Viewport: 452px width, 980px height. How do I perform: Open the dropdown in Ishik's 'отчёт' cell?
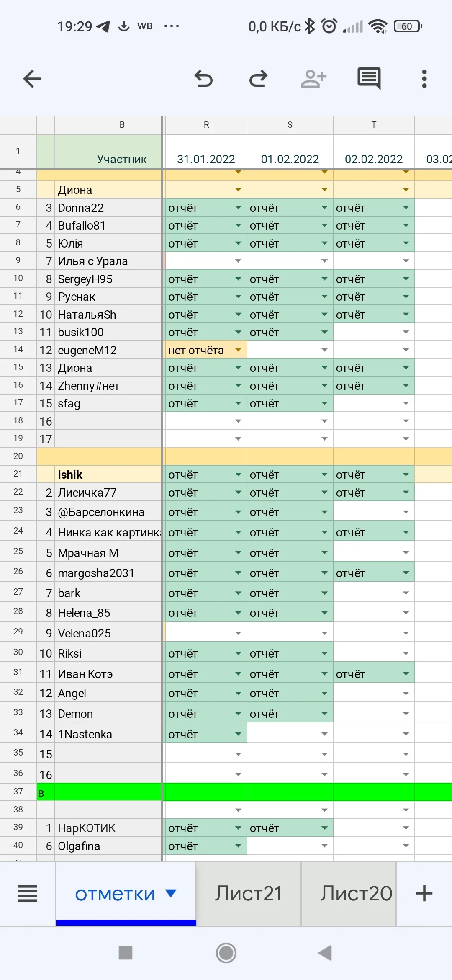click(x=238, y=475)
